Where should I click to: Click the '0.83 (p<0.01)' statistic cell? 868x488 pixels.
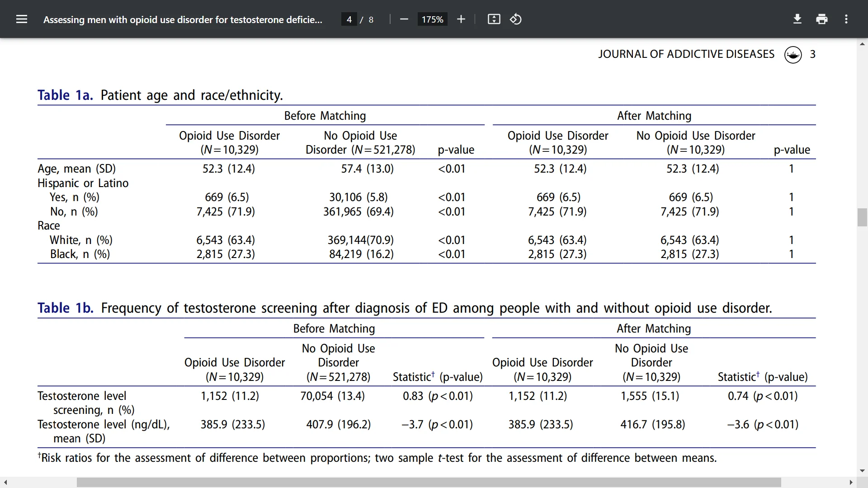pos(438,396)
